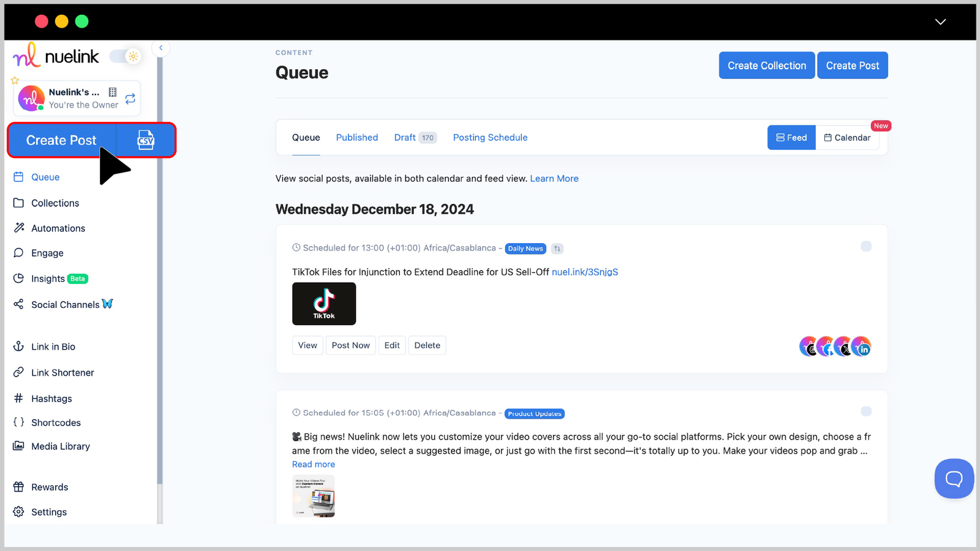Click the LinkedIn channel avatar on the post
Screen dimensions: 980x551
(862, 347)
